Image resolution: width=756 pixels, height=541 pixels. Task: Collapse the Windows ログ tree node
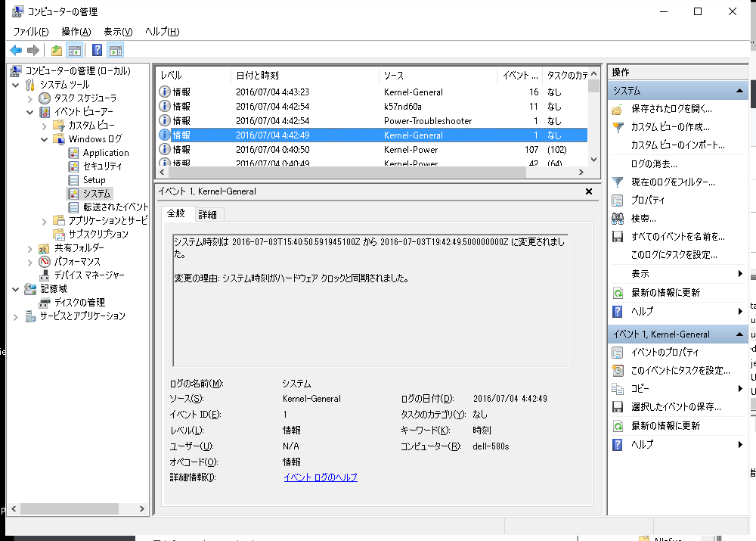coord(44,138)
